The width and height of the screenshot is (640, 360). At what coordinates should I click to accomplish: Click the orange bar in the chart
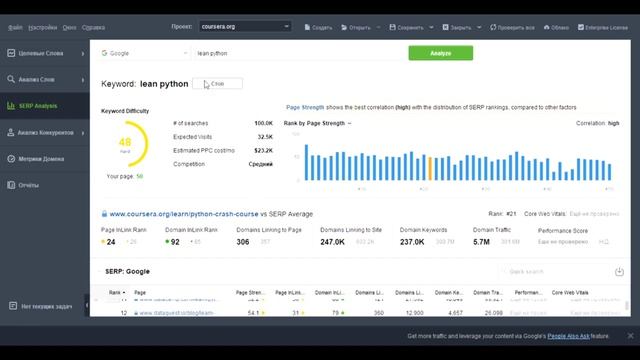coord(430,169)
